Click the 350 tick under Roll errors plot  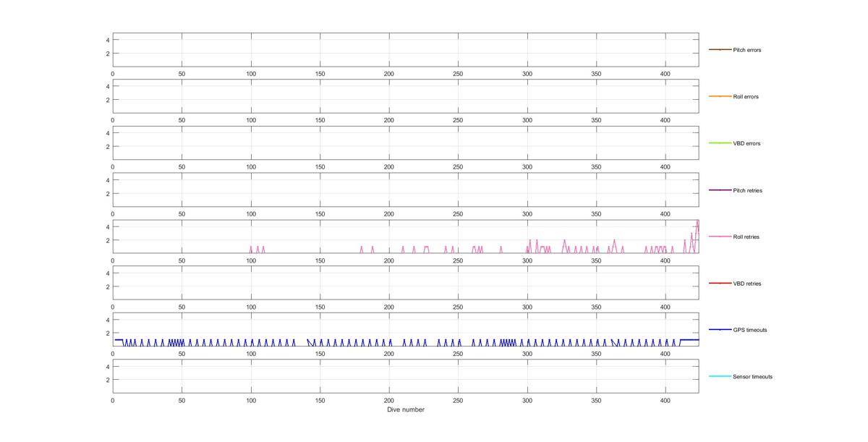pos(596,120)
